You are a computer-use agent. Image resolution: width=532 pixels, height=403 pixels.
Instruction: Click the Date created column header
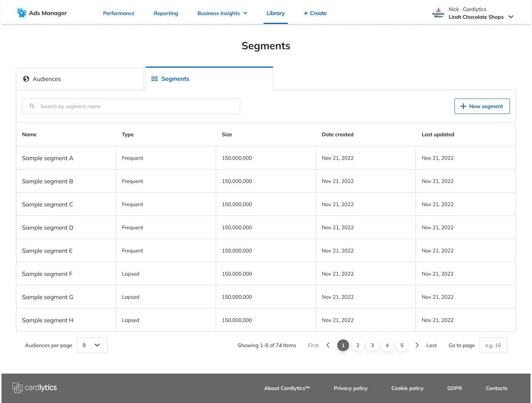coord(338,135)
